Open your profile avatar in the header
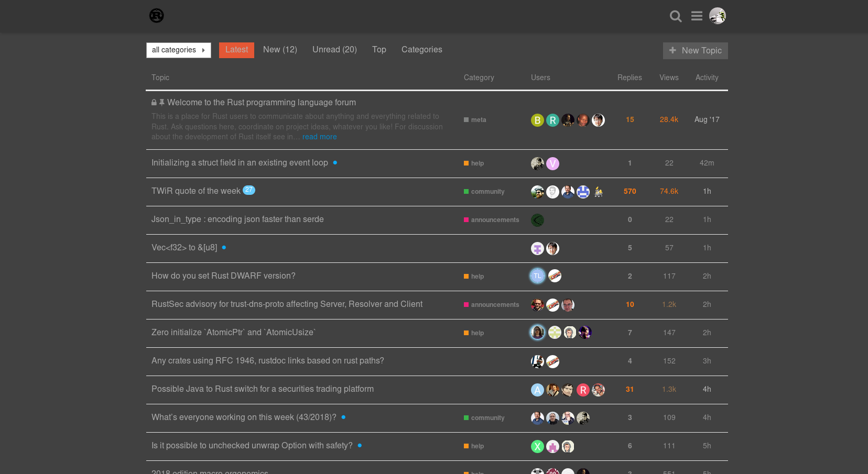This screenshot has height=474, width=868. click(718, 16)
